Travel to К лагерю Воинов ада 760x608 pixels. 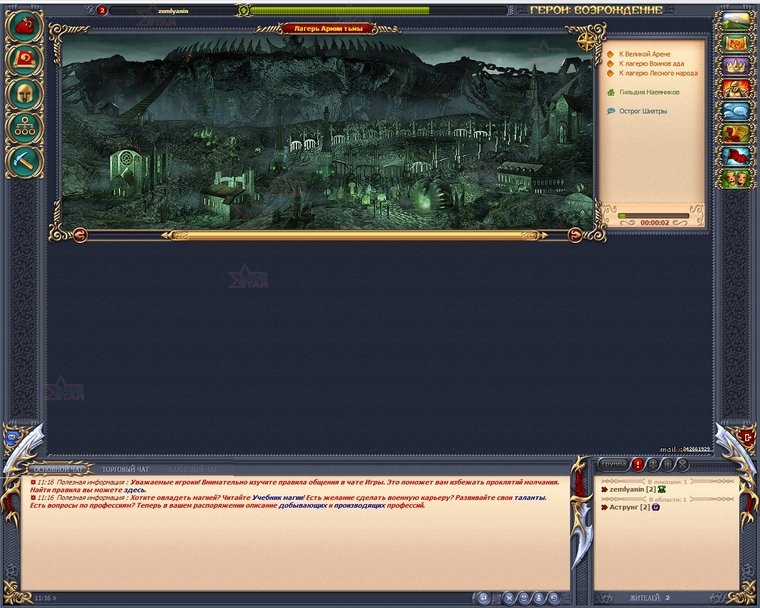pos(654,63)
